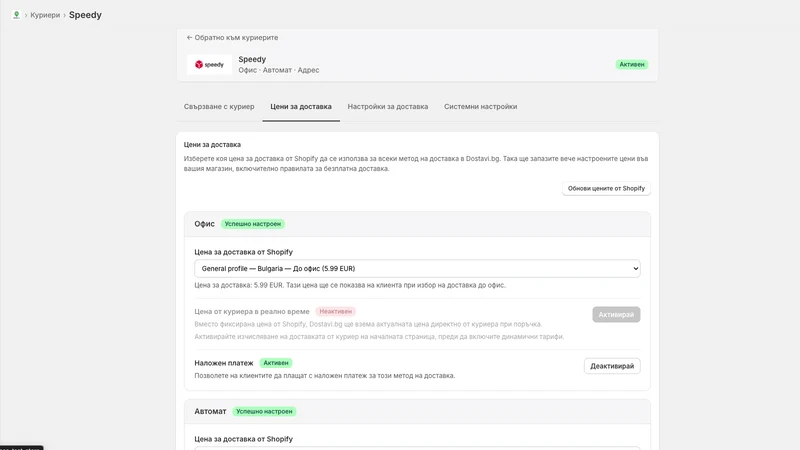The height and width of the screenshot is (450, 800).
Task: Click the Цена от куриера в реално време label
Action: (252, 311)
